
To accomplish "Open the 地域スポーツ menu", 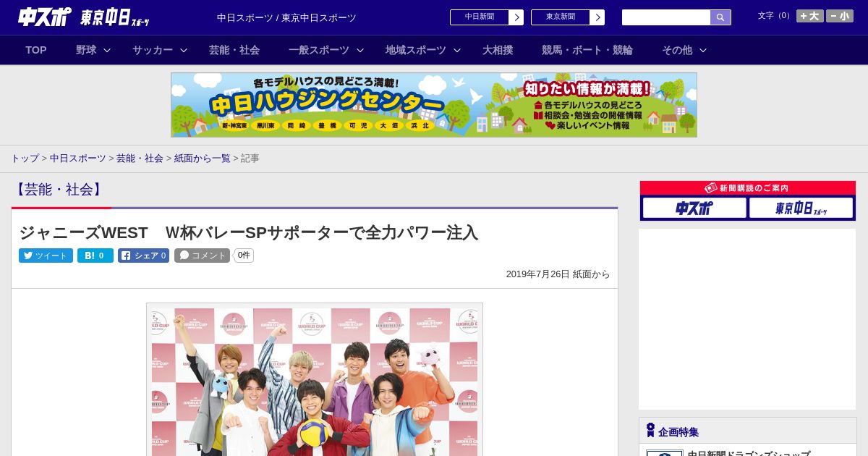I will (x=416, y=50).
